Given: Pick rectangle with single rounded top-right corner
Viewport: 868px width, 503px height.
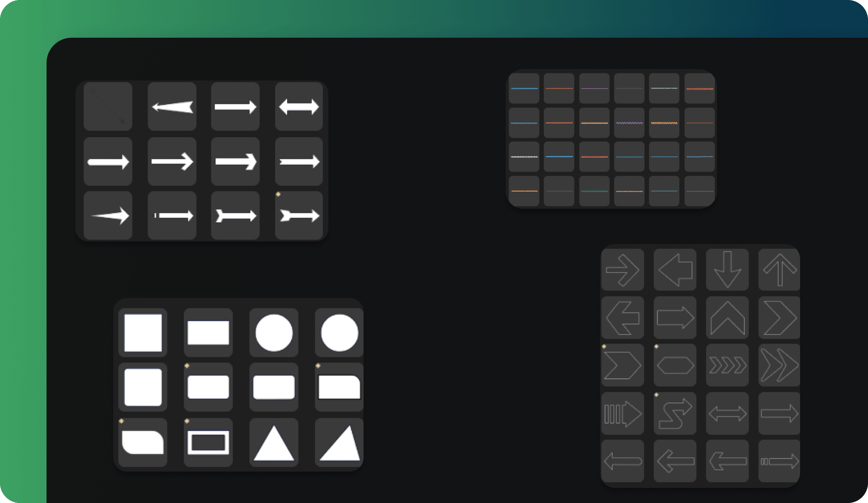Looking at the screenshot, I should (339, 387).
